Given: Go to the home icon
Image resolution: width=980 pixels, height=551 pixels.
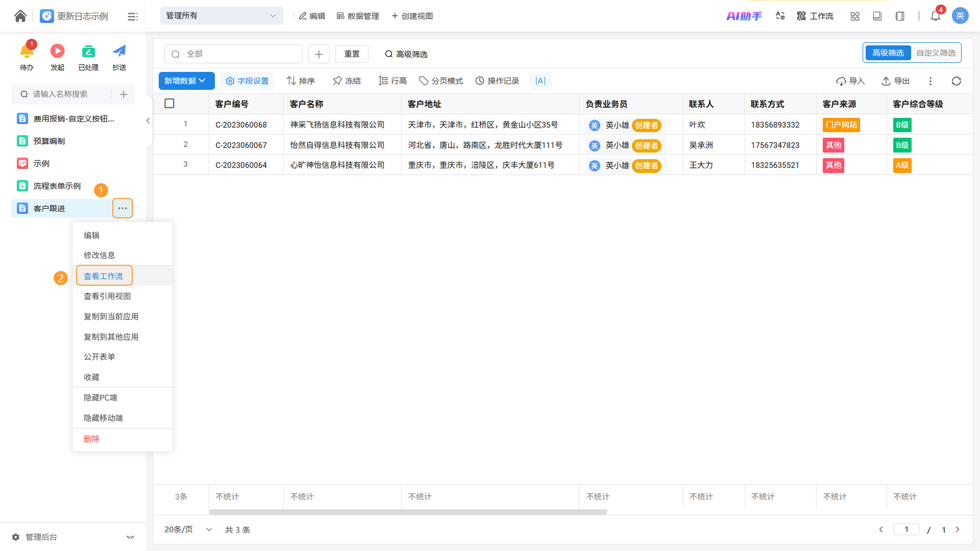Looking at the screenshot, I should point(20,16).
